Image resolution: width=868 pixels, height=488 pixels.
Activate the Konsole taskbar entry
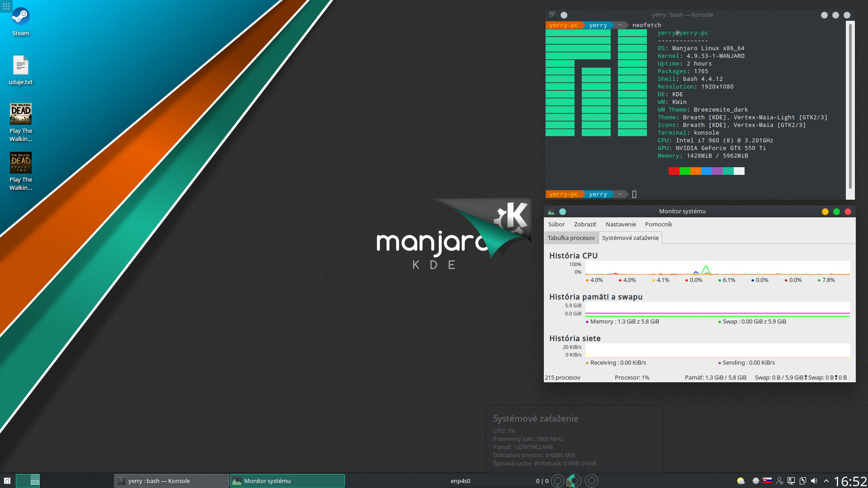point(172,481)
